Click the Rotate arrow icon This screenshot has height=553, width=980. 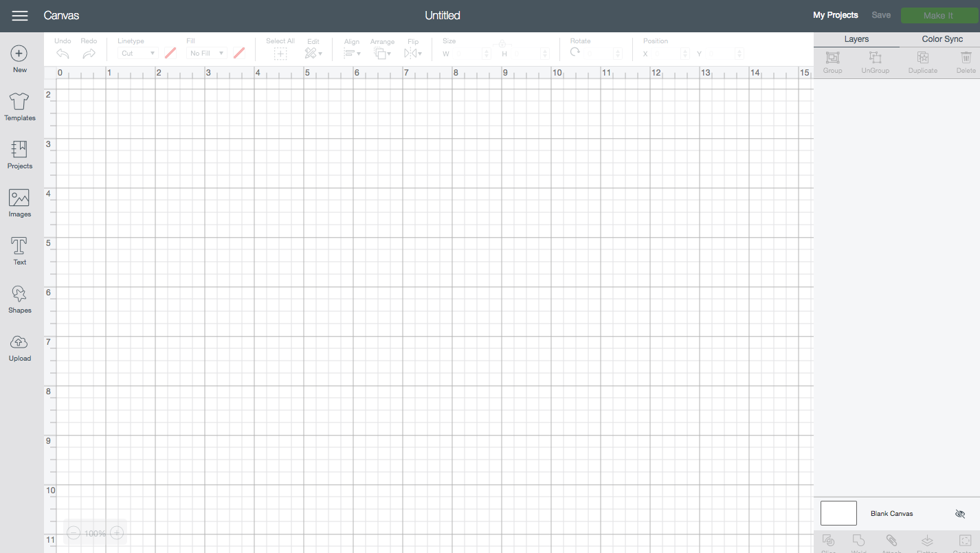(575, 52)
